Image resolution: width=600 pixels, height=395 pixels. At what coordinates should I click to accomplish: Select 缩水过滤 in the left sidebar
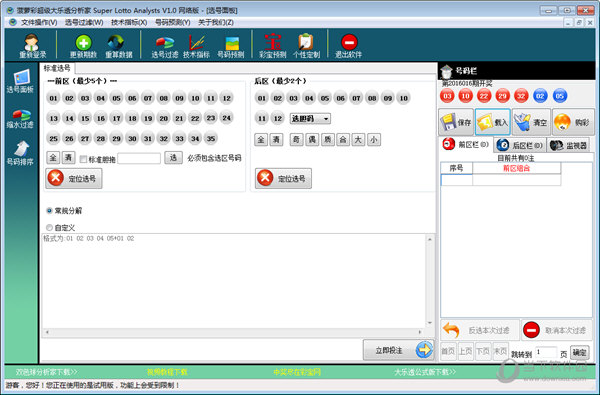(x=21, y=119)
